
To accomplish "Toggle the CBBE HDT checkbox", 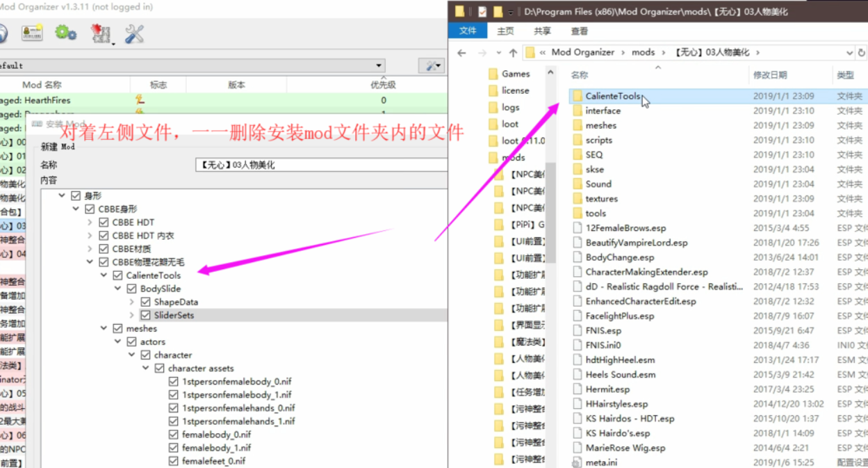I will pos(104,223).
